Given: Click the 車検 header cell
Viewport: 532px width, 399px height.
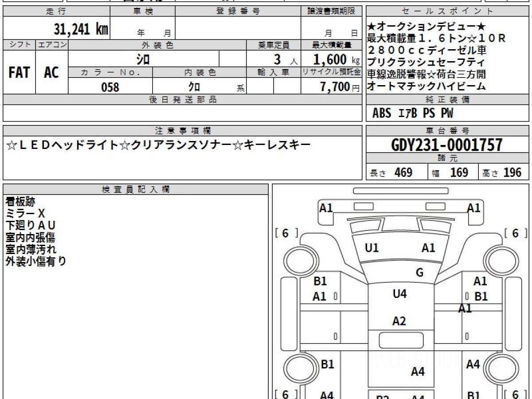Looking at the screenshot, I should pos(143,12).
